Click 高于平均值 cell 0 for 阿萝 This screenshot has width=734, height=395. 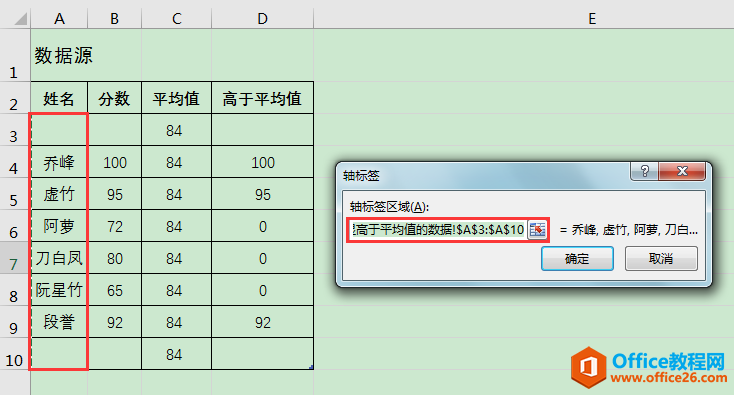click(x=263, y=226)
